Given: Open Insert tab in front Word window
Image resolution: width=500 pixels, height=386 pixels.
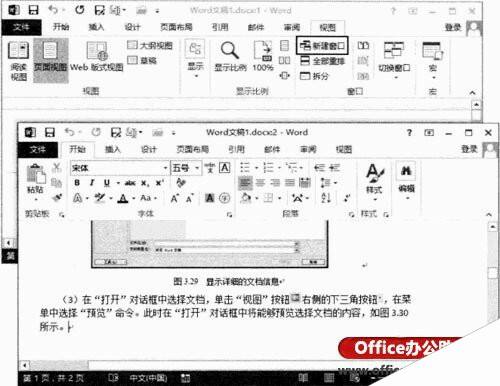Looking at the screenshot, I should tap(113, 149).
